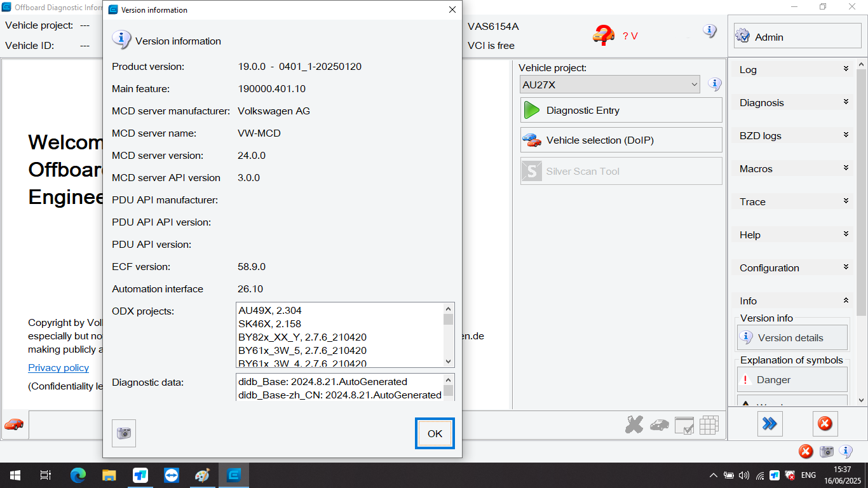Viewport: 868px width, 488px height.
Task: Start Vehicle selection (DoIP) with car icon
Action: pos(532,140)
